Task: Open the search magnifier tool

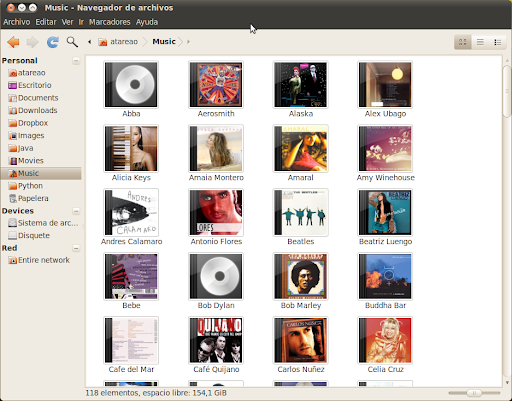Action: 72,42
